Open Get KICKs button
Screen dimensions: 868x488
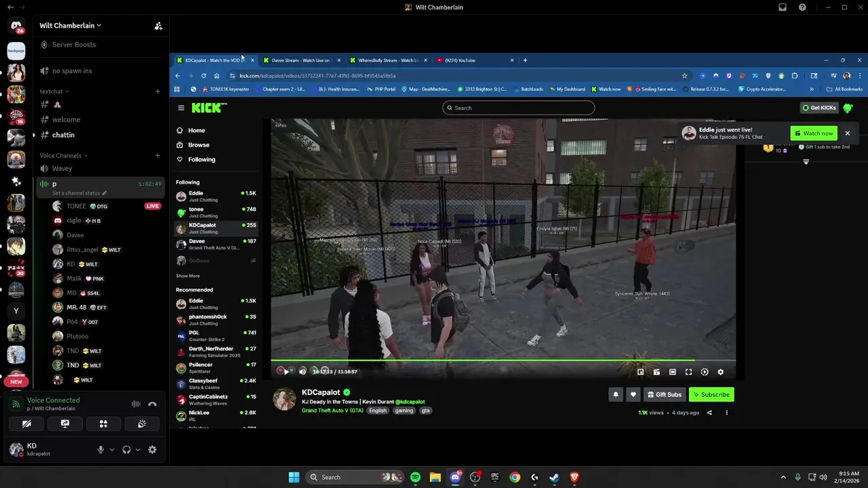coord(819,108)
